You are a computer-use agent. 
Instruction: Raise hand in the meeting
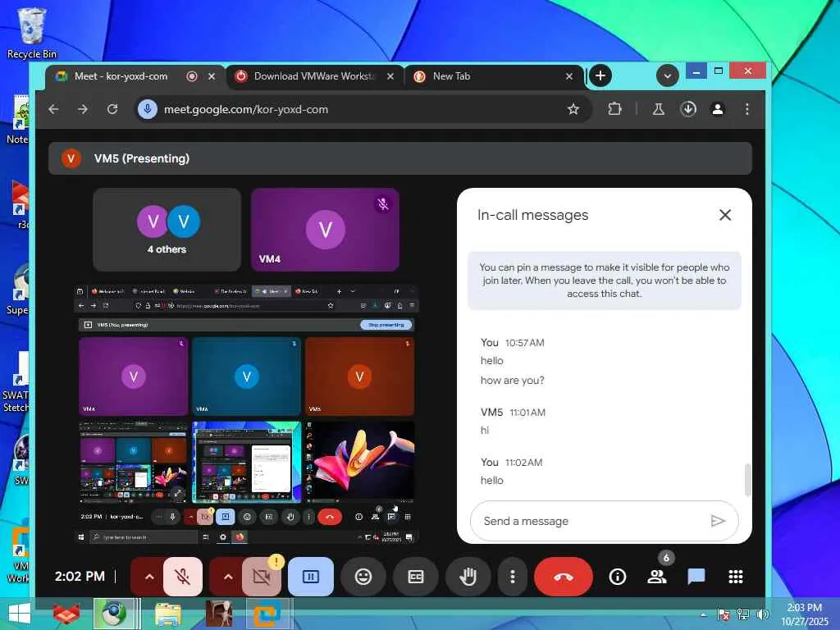[468, 577]
